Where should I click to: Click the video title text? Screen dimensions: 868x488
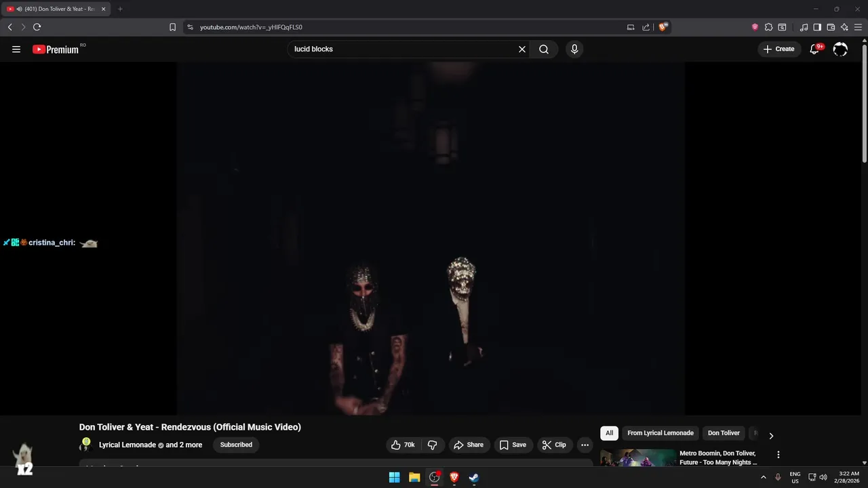[x=190, y=427]
